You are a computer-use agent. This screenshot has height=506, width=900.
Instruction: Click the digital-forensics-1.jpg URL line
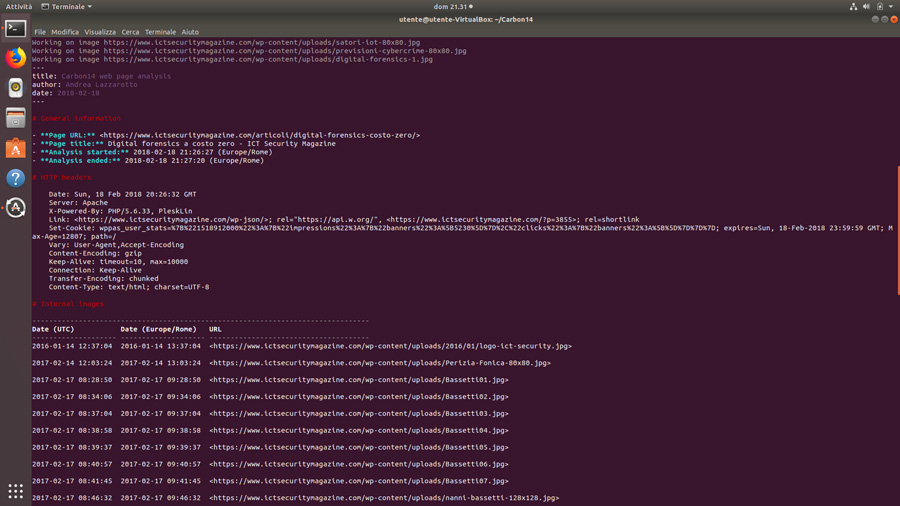click(x=232, y=59)
